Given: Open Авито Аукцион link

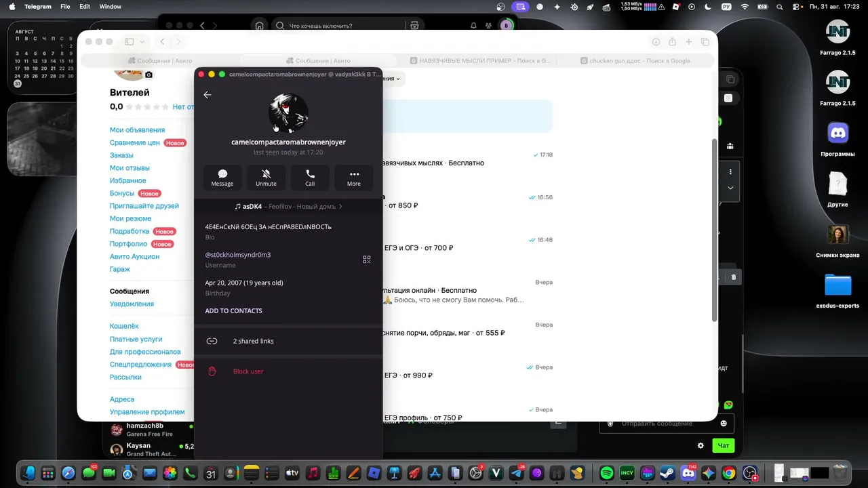Looking at the screenshot, I should [x=135, y=257].
